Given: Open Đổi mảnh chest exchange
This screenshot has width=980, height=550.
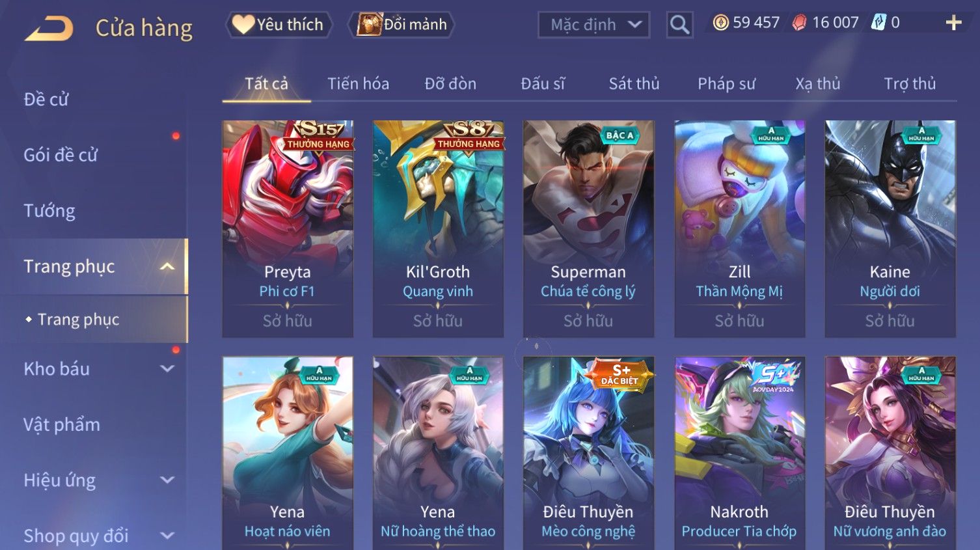Looking at the screenshot, I should point(401,25).
